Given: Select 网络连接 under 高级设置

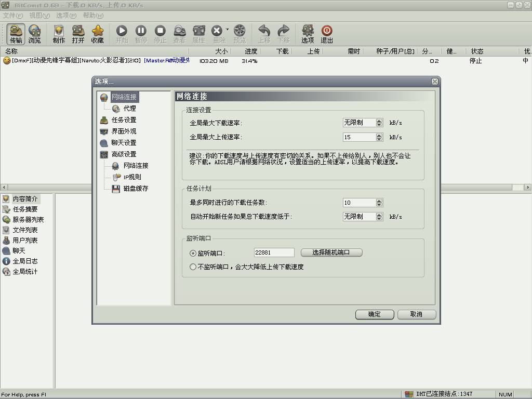Looking at the screenshot, I should pos(136,166).
